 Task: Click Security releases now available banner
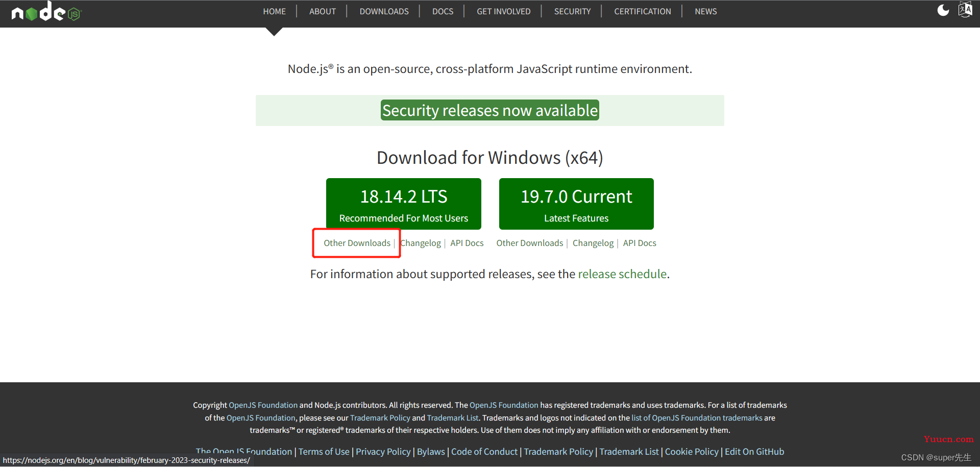click(490, 110)
